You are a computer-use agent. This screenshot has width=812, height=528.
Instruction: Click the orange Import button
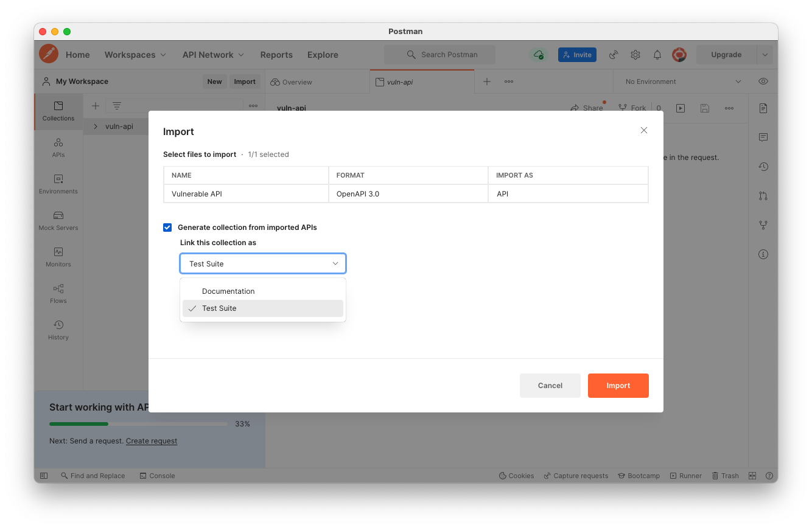coord(618,386)
